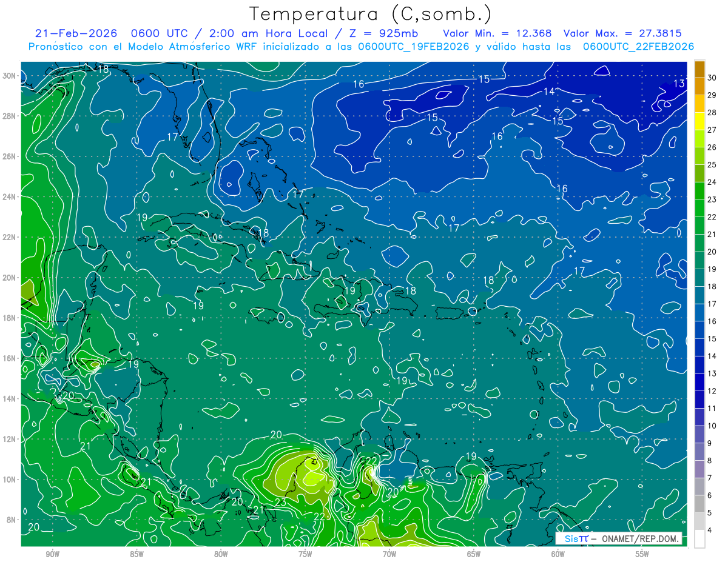Click the legend value 30

pyautogui.click(x=713, y=78)
